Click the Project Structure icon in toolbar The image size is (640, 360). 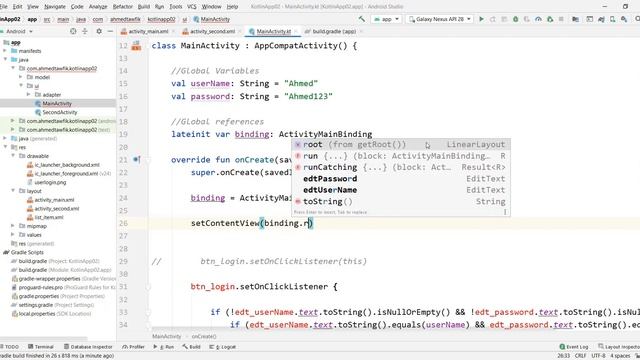[576, 19]
